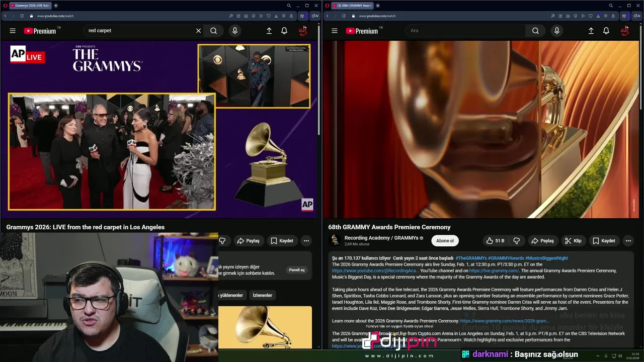Create a clip with the Klip button
The height and width of the screenshot is (362, 644).
click(573, 241)
